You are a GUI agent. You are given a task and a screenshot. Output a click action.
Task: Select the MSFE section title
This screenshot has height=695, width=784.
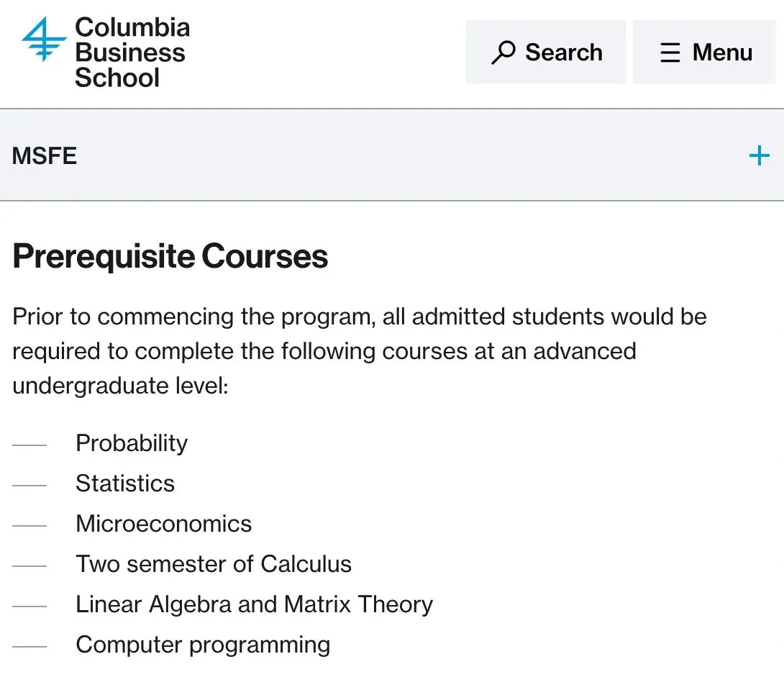pyautogui.click(x=45, y=155)
